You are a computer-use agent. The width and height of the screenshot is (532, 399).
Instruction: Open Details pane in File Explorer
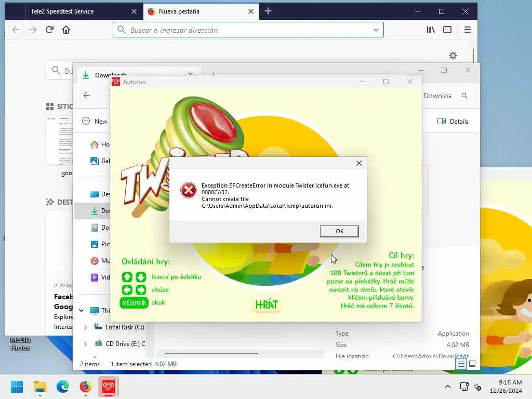(453, 121)
